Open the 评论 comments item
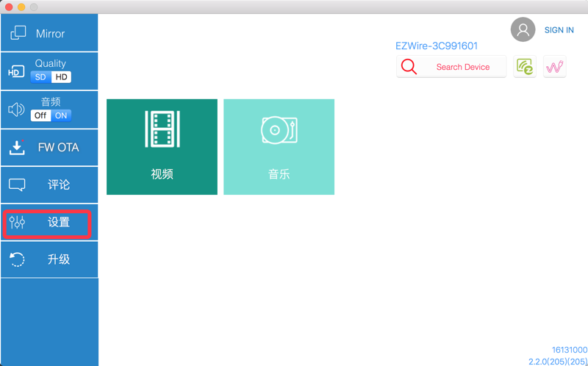Image resolution: width=588 pixels, height=366 pixels. click(49, 184)
